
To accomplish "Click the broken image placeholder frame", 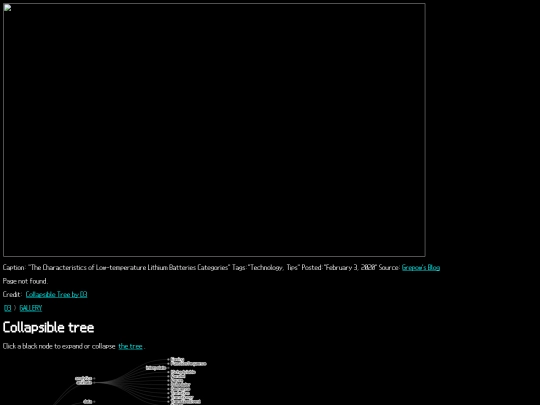I will 214,130.
